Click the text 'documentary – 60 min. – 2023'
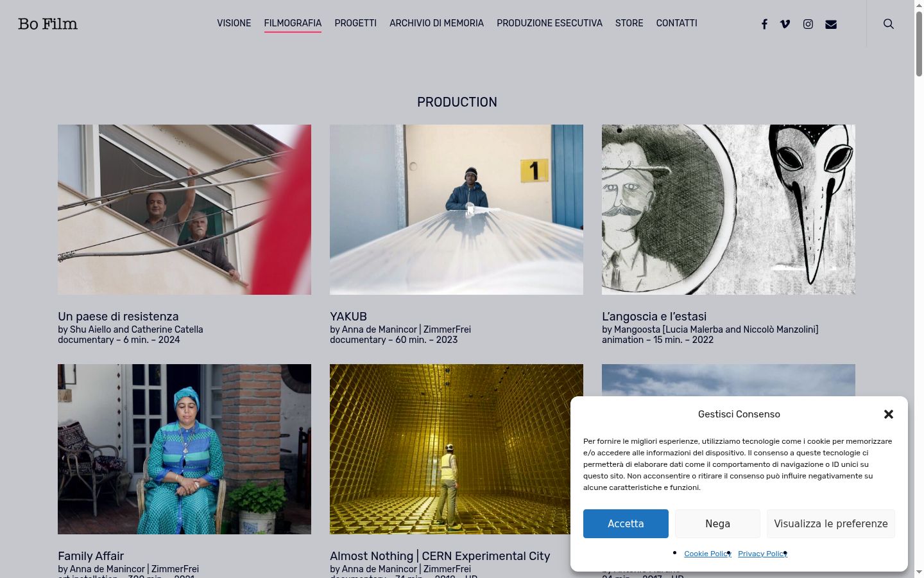924x578 pixels. pyautogui.click(x=393, y=340)
